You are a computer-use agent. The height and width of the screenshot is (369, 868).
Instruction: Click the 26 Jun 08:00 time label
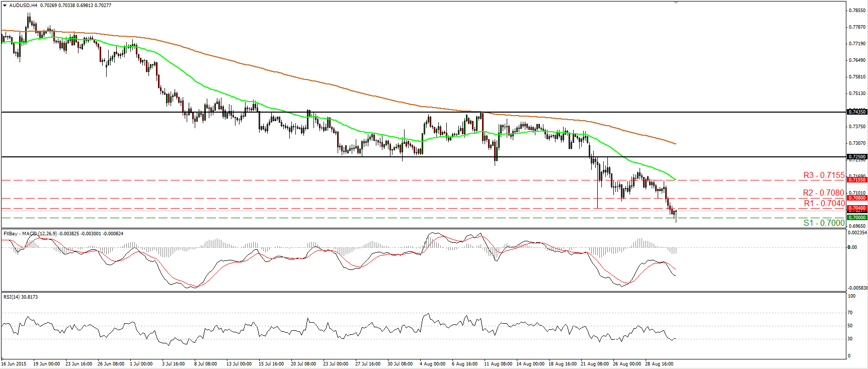(x=111, y=364)
